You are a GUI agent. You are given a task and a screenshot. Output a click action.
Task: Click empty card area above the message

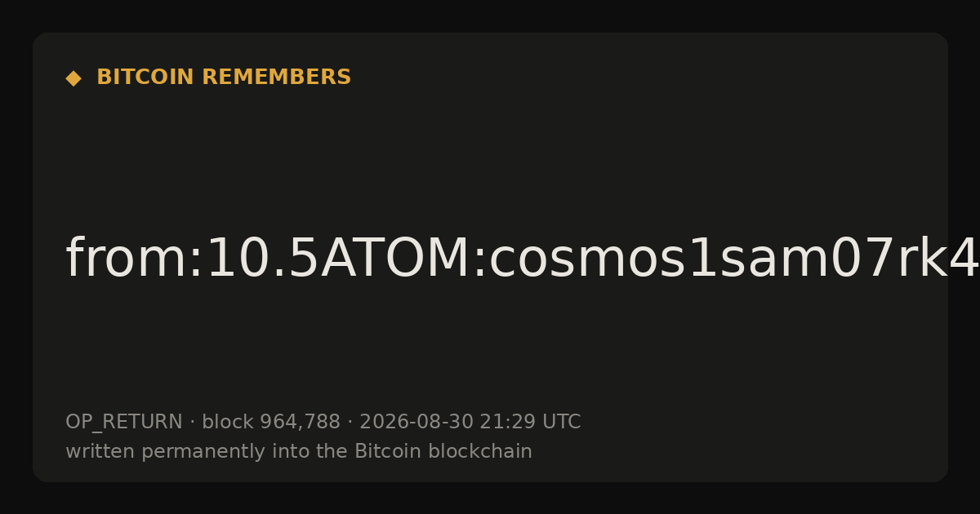tap(490, 155)
